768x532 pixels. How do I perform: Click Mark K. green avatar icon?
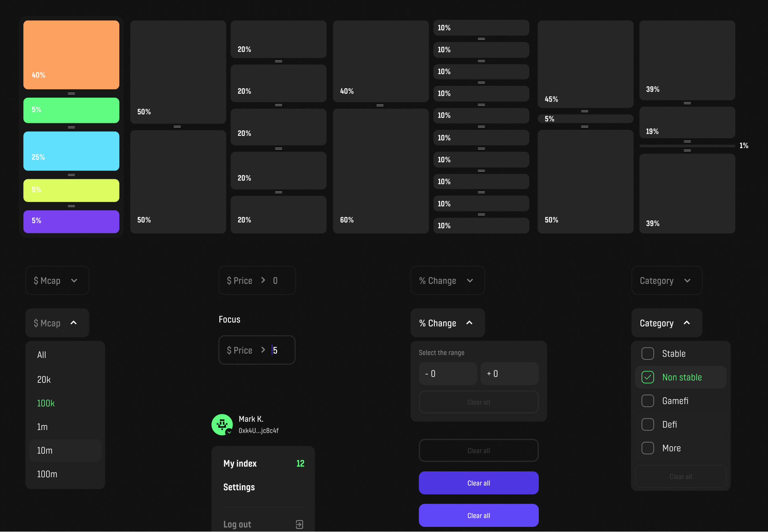222,424
